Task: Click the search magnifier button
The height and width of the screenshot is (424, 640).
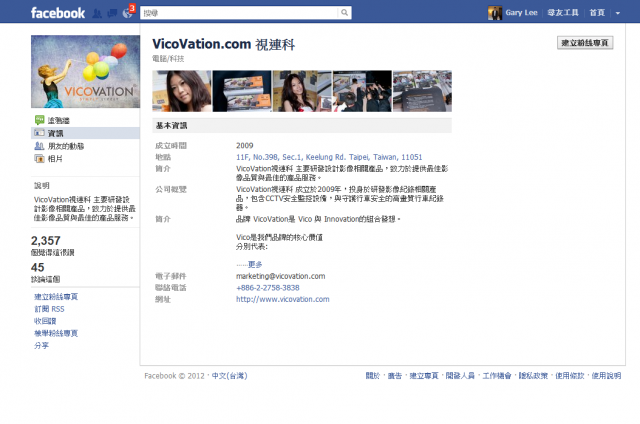Action: point(344,13)
